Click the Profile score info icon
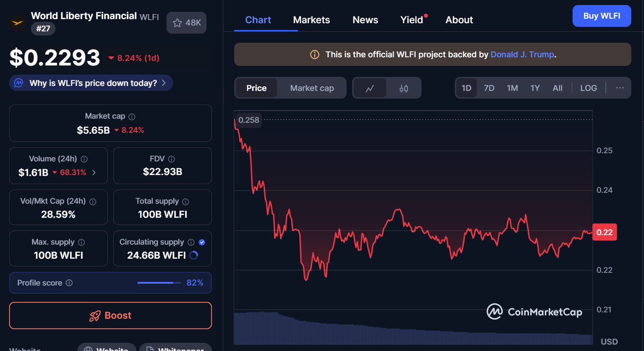Screen dimensions: 644x351 (x=69, y=283)
